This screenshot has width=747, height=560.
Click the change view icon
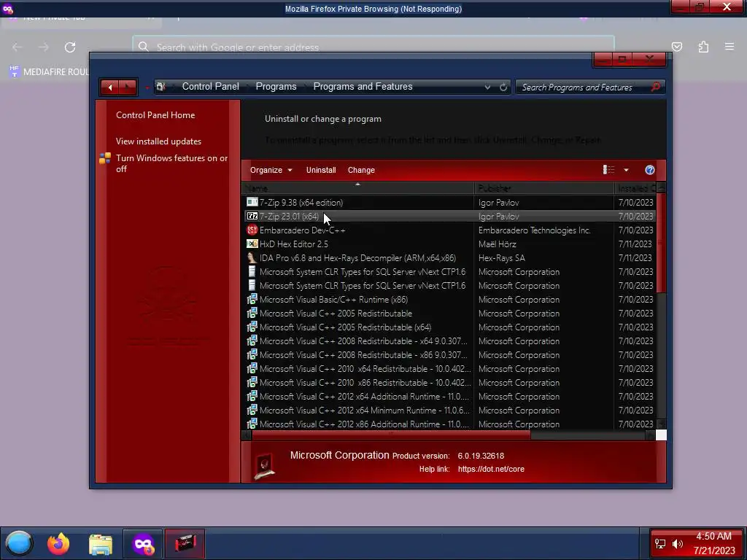click(609, 170)
